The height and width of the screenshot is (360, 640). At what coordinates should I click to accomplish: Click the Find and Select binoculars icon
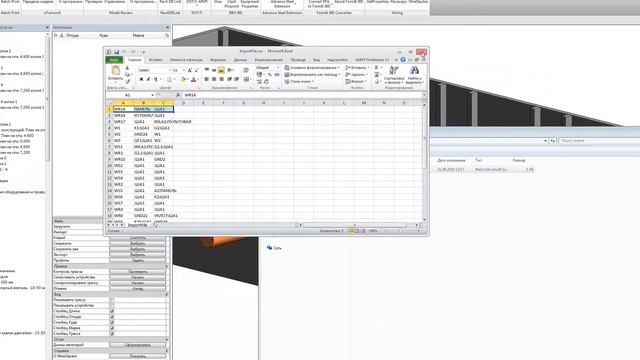[x=414, y=71]
